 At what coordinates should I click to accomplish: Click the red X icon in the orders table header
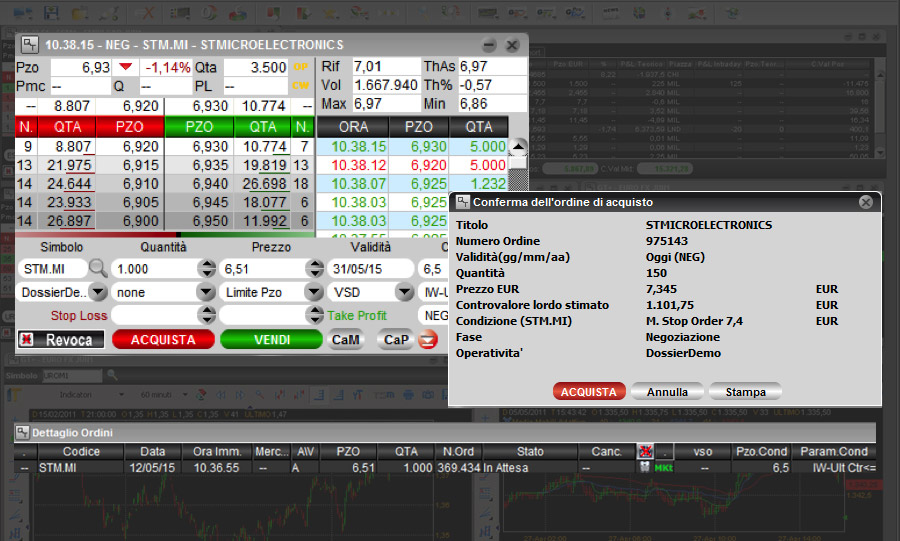tap(645, 452)
